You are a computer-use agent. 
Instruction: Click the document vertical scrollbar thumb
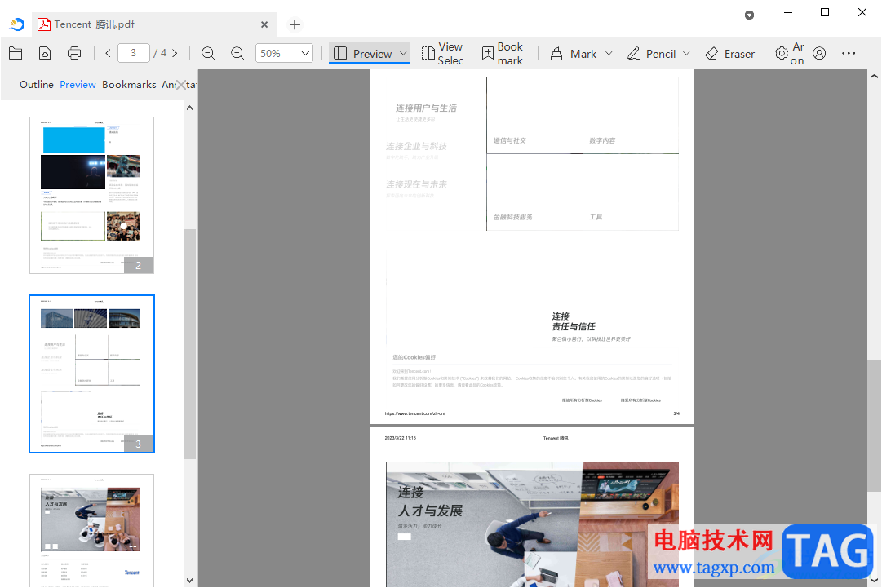click(874, 426)
